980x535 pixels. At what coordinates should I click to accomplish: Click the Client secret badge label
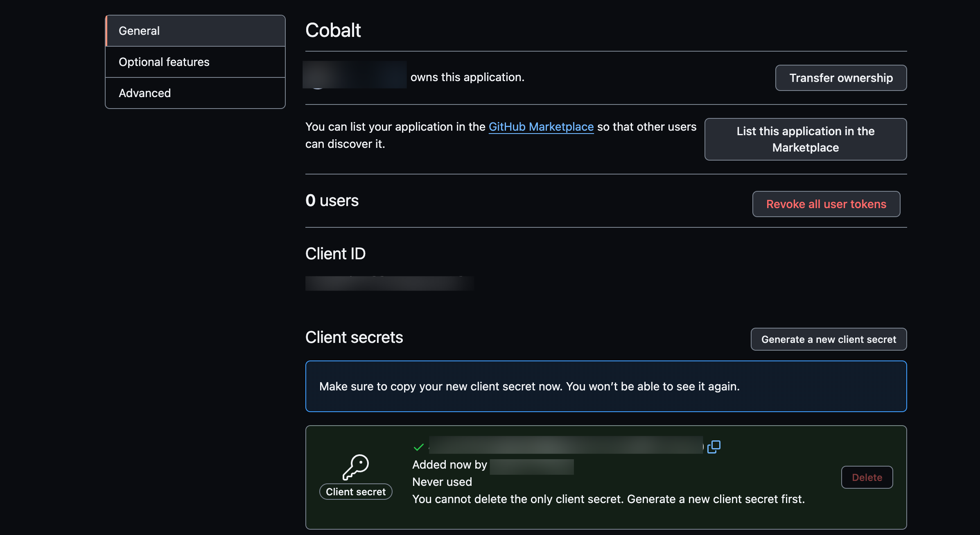click(355, 492)
